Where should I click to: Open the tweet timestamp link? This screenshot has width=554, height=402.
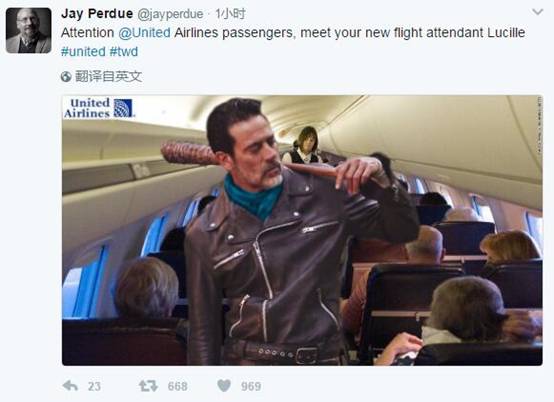[230, 14]
